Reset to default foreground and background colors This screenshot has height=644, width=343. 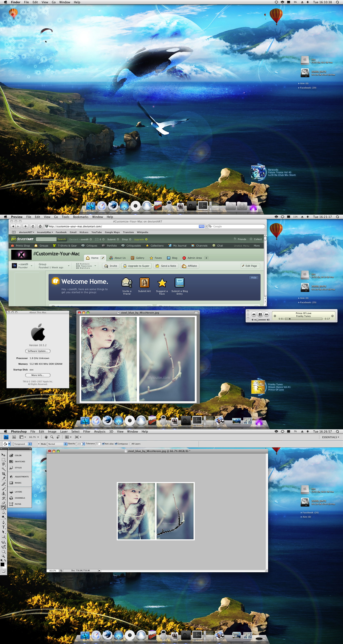pyautogui.click(x=1, y=560)
